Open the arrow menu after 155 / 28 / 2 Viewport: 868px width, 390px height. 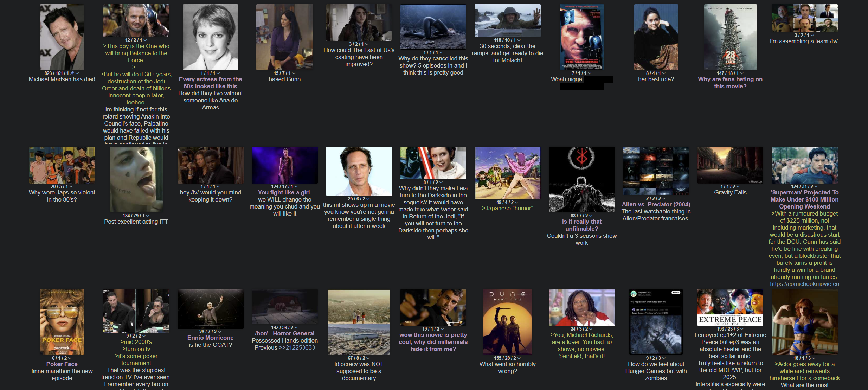pyautogui.click(x=519, y=358)
